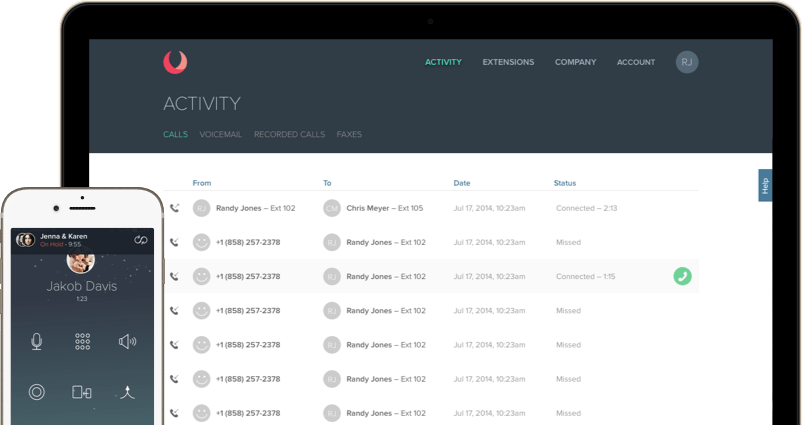The width and height of the screenshot is (802, 425).
Task: Mute the call with the microphone icon
Action: (x=37, y=342)
